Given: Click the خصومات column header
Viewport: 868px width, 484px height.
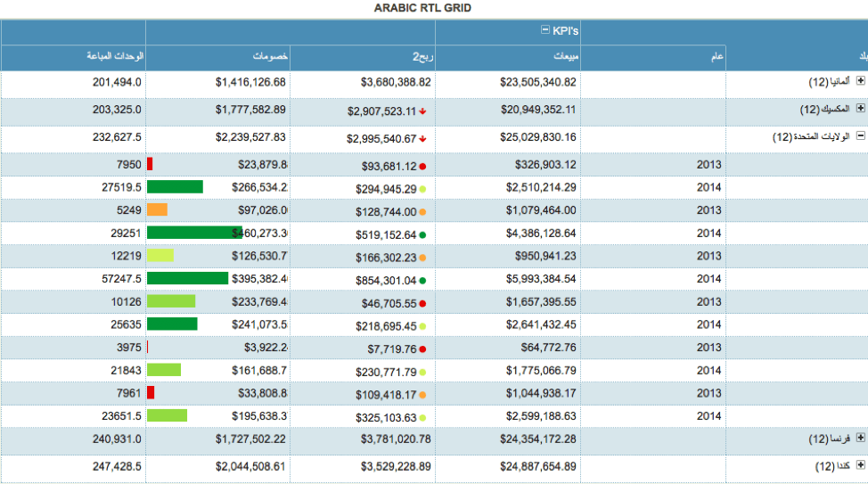Looking at the screenshot, I should coord(270,57).
